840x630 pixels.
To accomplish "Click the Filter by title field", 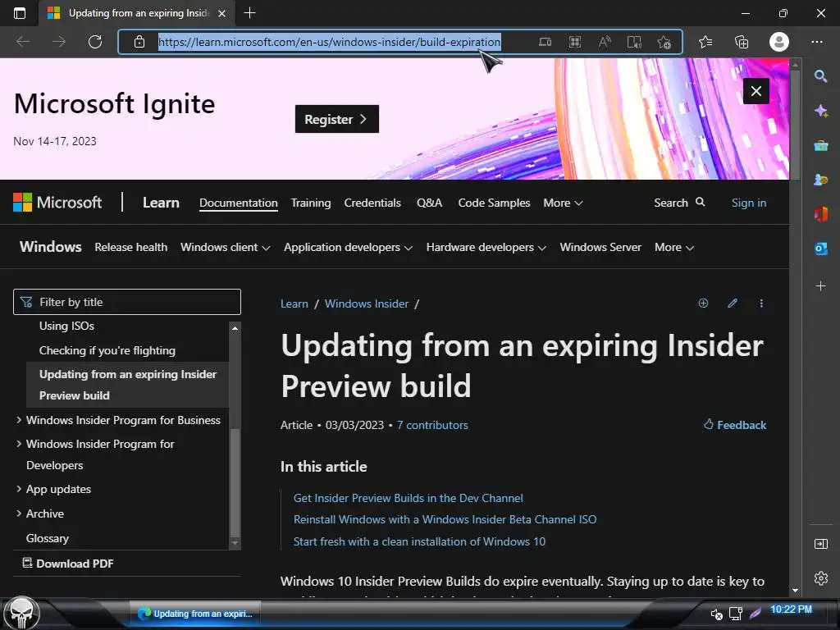I will tap(127, 302).
